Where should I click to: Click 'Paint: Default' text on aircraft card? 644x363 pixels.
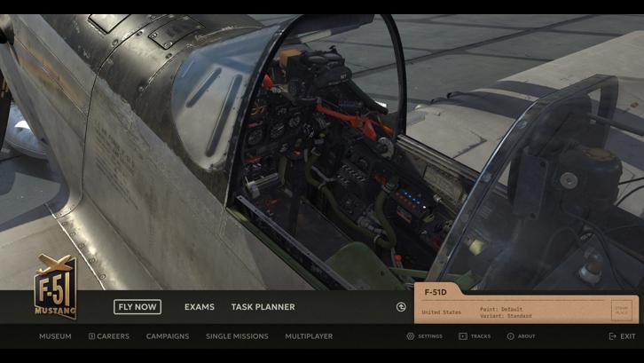click(x=501, y=309)
